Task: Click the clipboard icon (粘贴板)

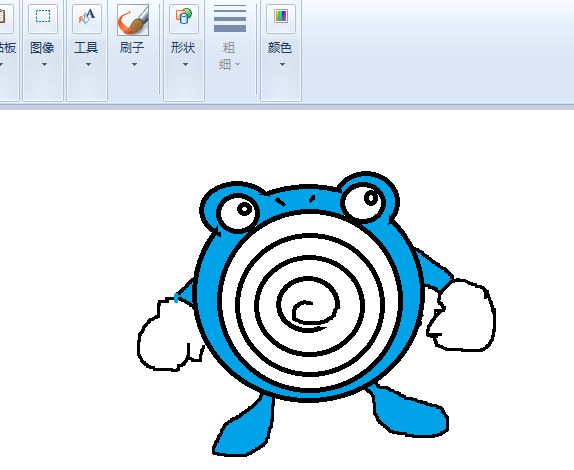Action: tap(4, 17)
